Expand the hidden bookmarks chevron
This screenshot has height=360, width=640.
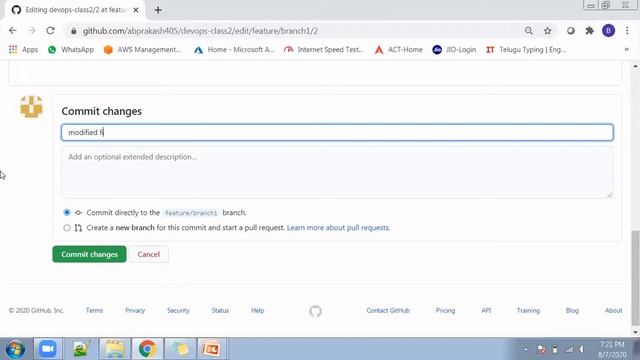coord(627,49)
